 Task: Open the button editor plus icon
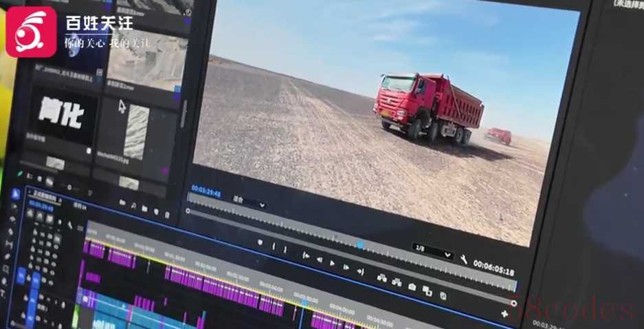[x=505, y=314]
